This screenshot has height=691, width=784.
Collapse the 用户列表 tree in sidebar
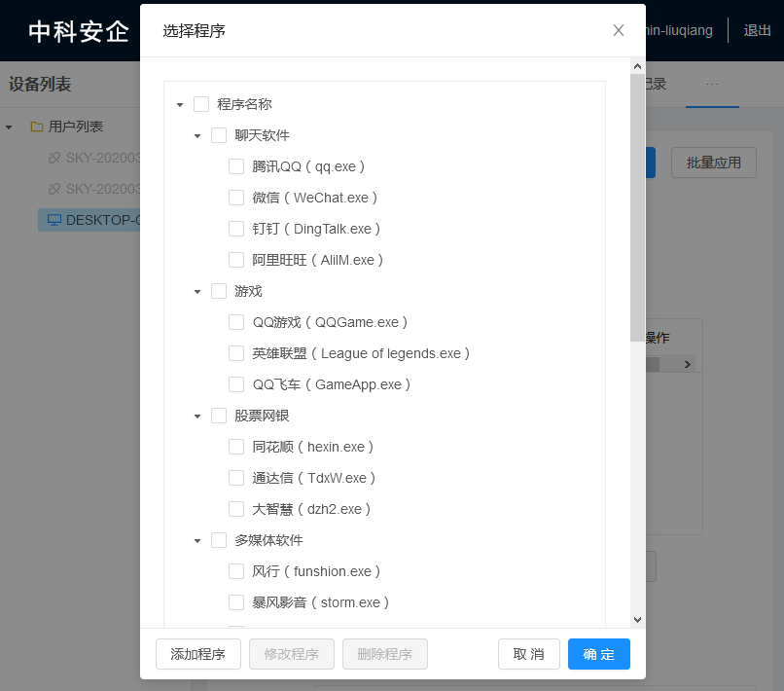click(x=9, y=127)
